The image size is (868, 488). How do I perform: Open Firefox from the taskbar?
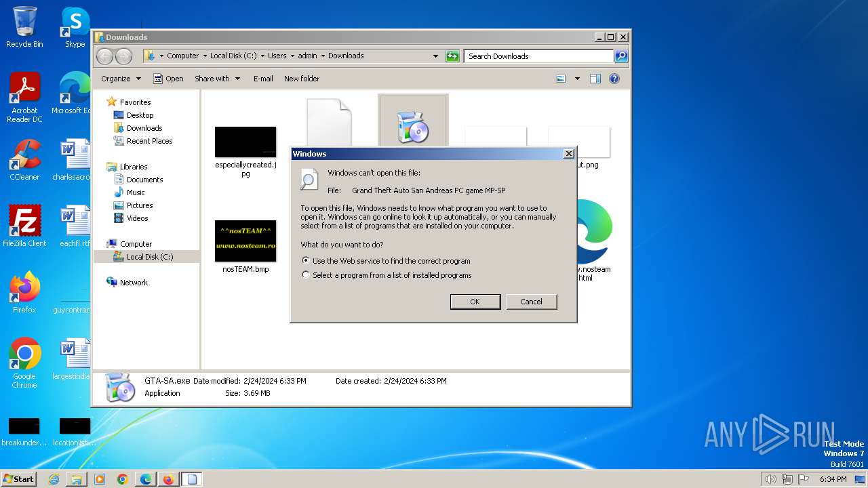(169, 479)
